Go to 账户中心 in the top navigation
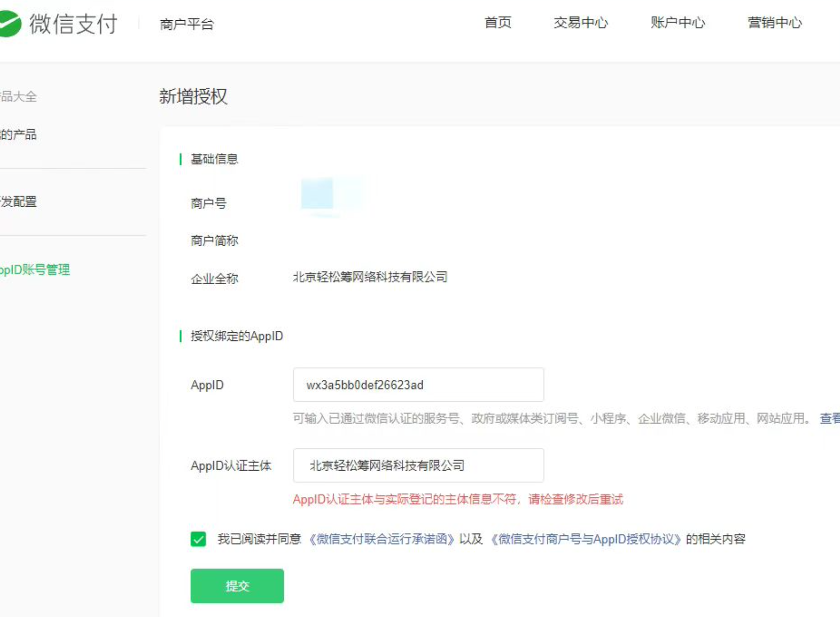840x617 pixels. [x=677, y=23]
